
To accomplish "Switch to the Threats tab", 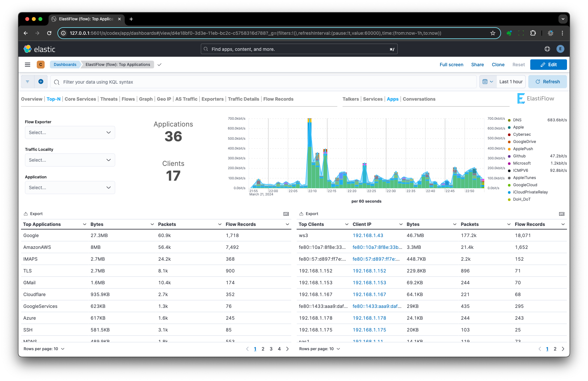I will (x=109, y=99).
